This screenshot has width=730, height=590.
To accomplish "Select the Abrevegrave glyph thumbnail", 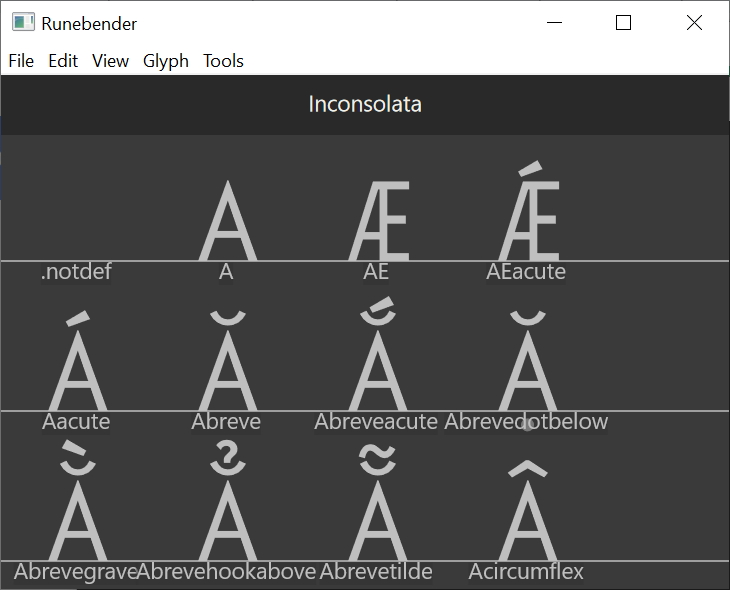I will click(x=77, y=515).
